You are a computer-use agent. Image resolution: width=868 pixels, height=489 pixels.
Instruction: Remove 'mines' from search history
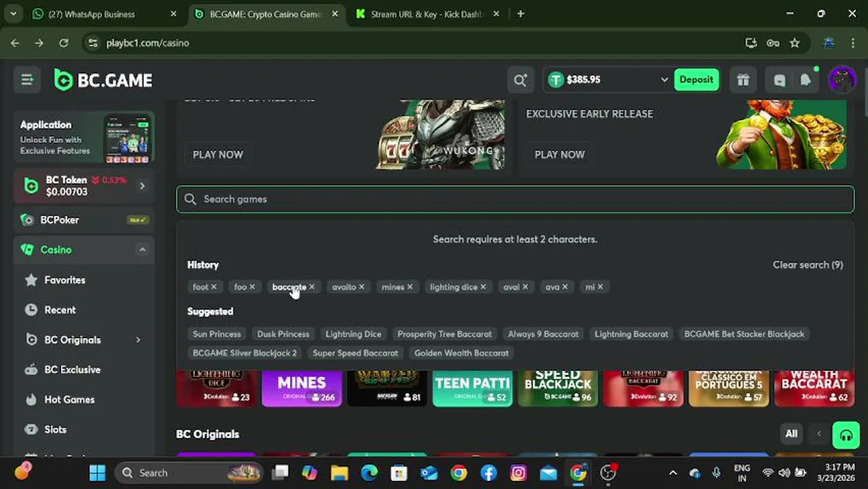click(x=410, y=287)
